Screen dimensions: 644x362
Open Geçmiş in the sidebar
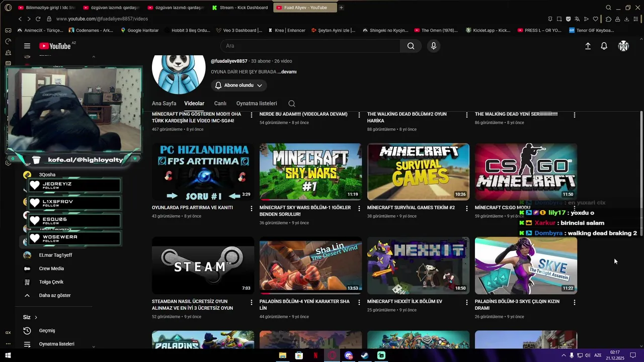(47, 331)
